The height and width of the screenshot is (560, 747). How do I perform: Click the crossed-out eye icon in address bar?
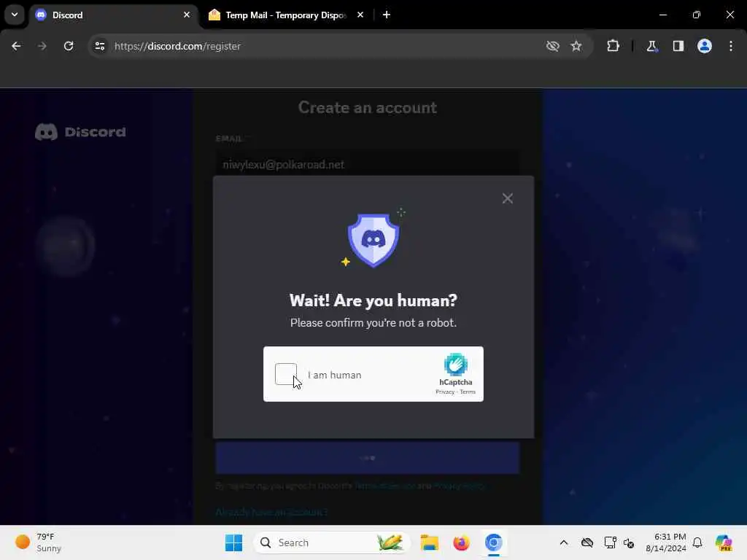[x=553, y=46]
